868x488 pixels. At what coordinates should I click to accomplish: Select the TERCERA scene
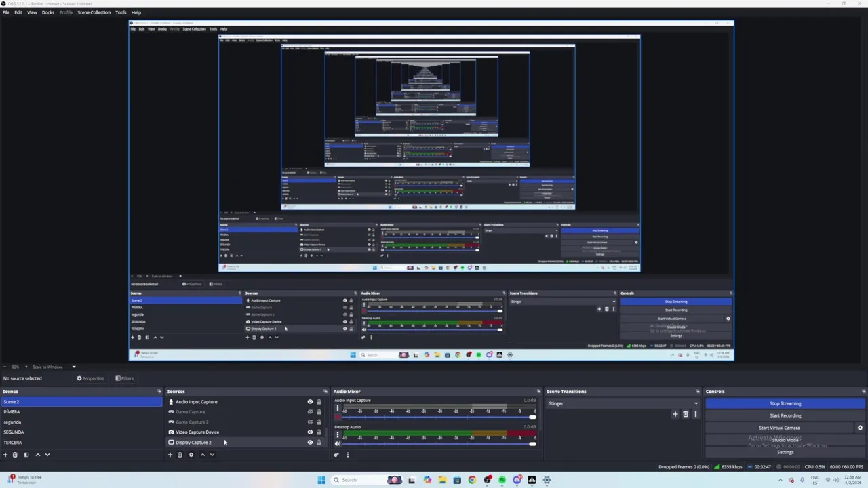pos(81,443)
